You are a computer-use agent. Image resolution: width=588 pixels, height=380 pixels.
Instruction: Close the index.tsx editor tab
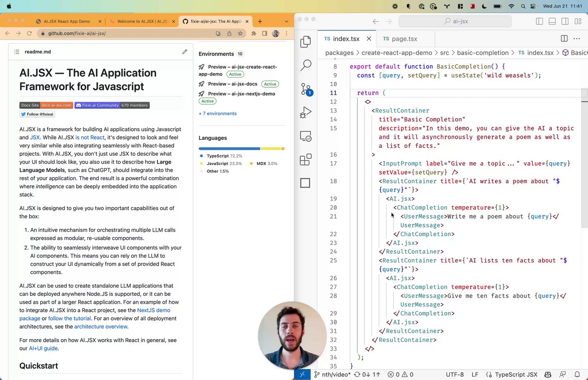[369, 39]
